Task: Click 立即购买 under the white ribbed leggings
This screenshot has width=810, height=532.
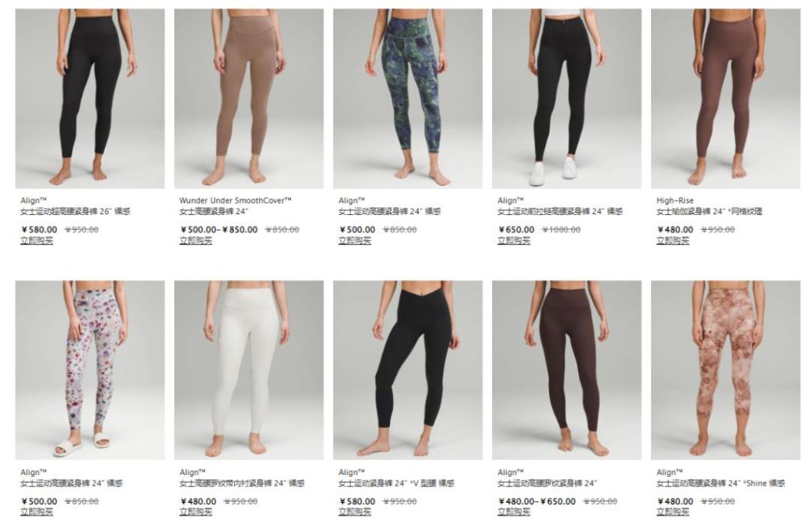Action: [x=196, y=512]
